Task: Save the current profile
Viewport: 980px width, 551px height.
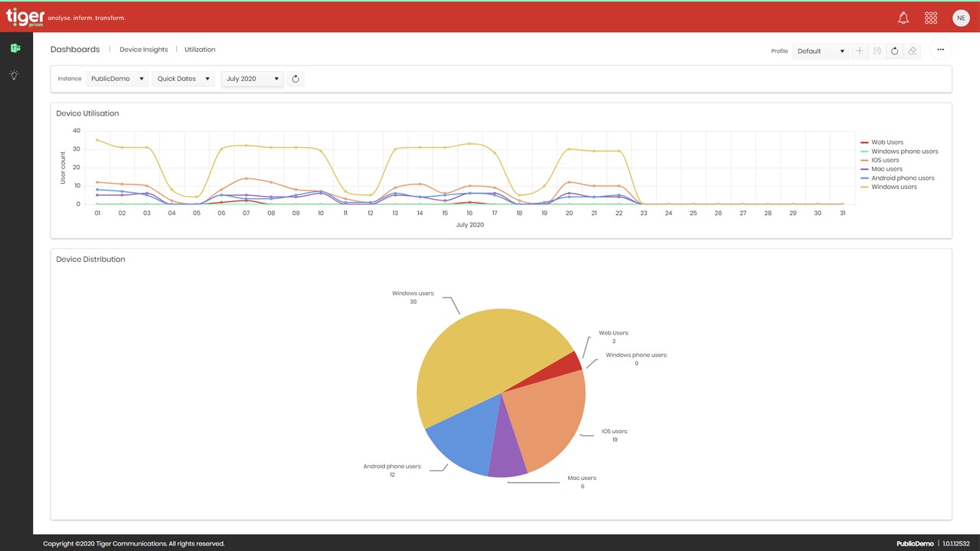Action: (877, 51)
